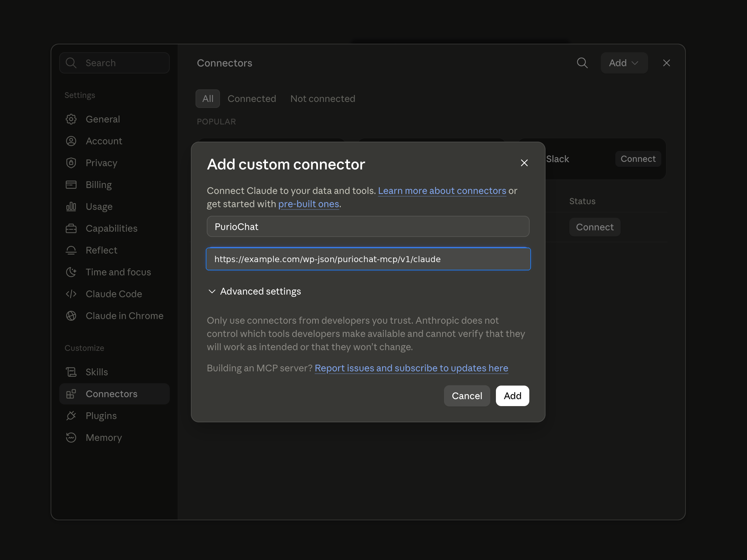Click the sidebar Search input field
The width and height of the screenshot is (747, 560).
[x=114, y=63]
